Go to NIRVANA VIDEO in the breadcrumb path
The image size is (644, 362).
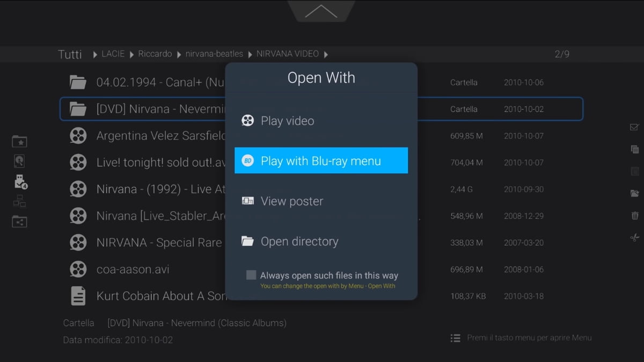pos(288,54)
